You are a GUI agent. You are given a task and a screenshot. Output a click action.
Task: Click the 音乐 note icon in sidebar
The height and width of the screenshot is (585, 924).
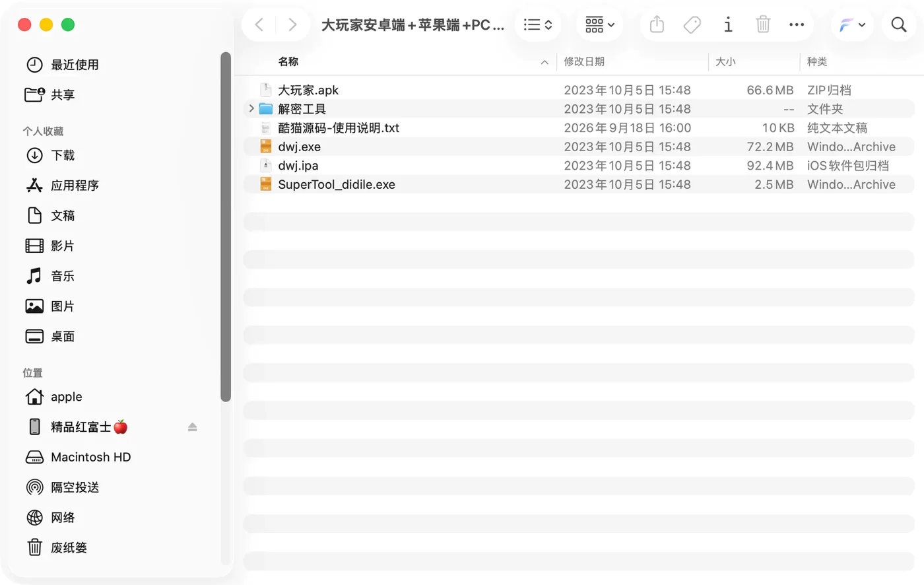tap(34, 276)
